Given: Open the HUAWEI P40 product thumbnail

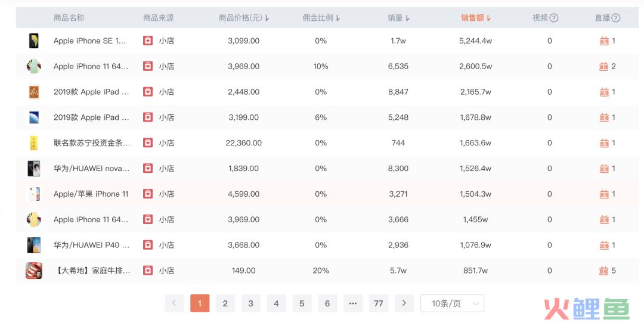Looking at the screenshot, I should [x=33, y=245].
